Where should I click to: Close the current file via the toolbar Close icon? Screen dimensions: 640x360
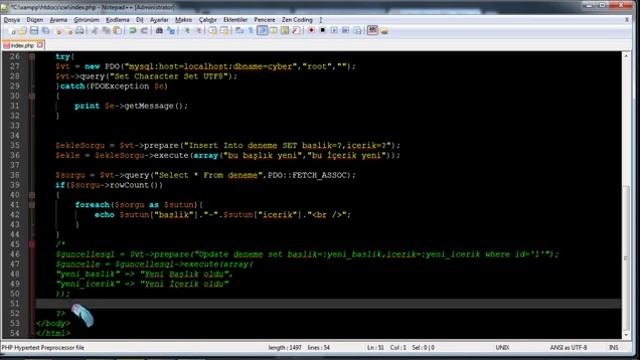pos(58,31)
